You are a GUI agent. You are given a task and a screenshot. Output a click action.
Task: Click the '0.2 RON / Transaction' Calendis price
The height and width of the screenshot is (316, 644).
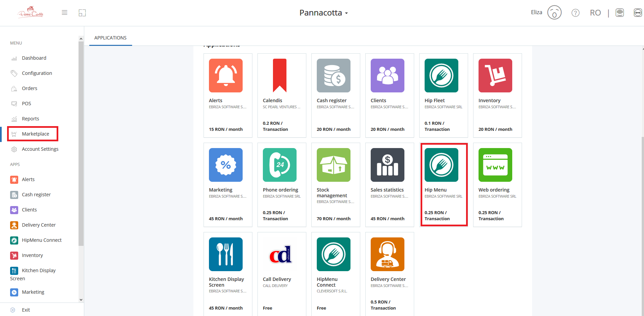pyautogui.click(x=275, y=126)
